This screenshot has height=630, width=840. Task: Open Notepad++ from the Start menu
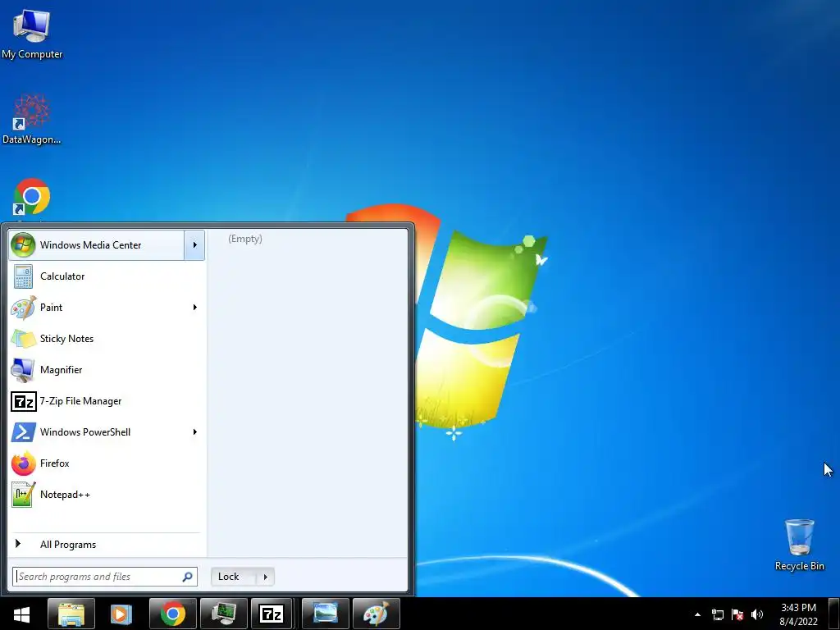106,495
